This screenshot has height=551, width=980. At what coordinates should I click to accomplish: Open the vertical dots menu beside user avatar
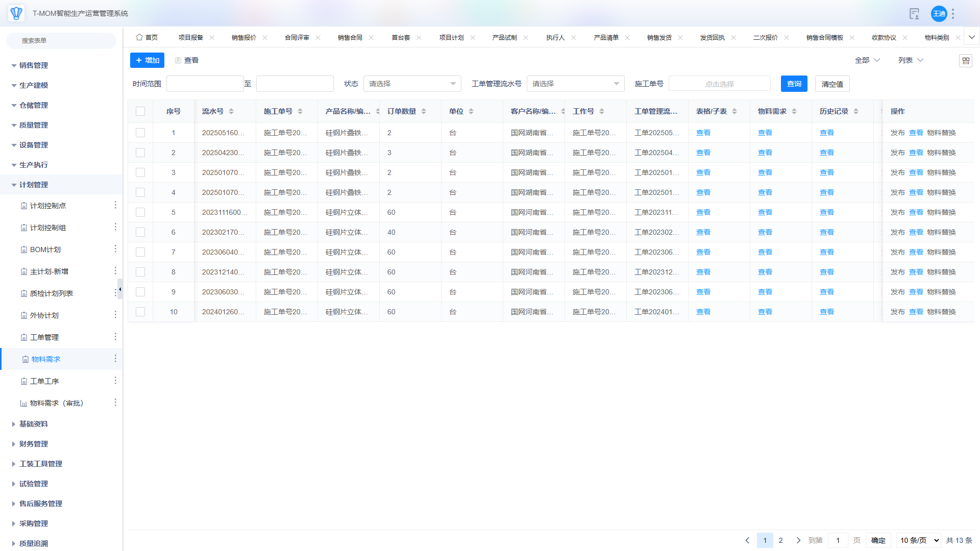953,14
